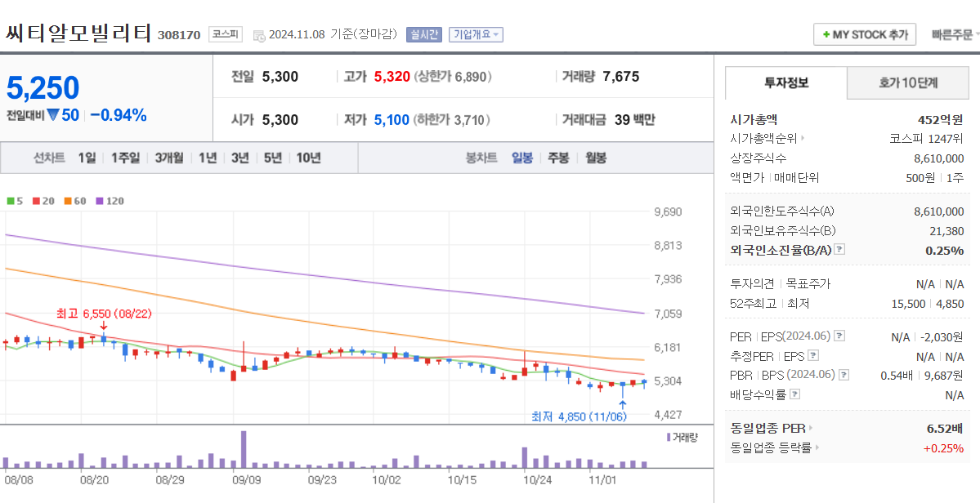Click the 코스피 1247위 ranking text

pyautogui.click(x=926, y=139)
